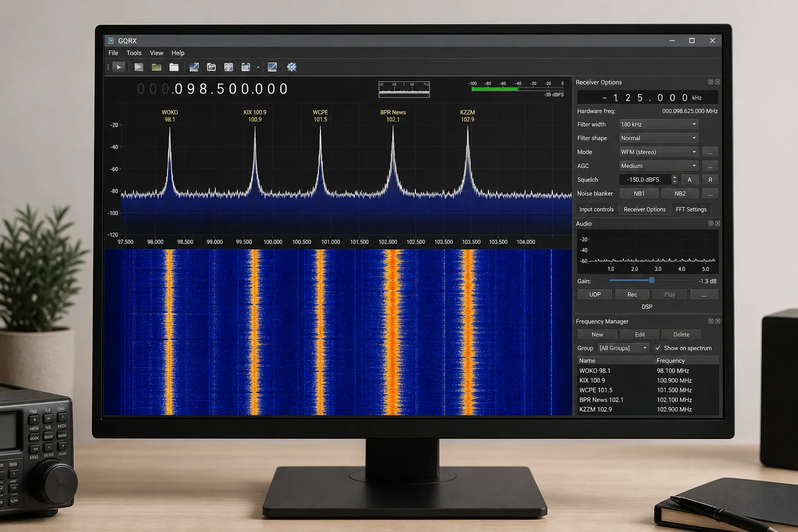The width and height of the screenshot is (798, 532).
Task: Open the Tools menu
Action: tap(134, 53)
